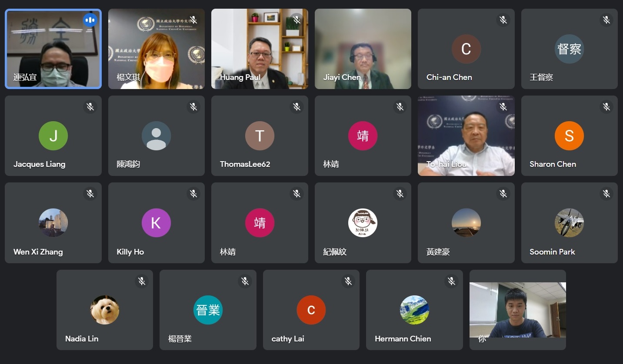
Task: Click Wen Xi Zhang's building photo avatar
Action: (x=53, y=223)
